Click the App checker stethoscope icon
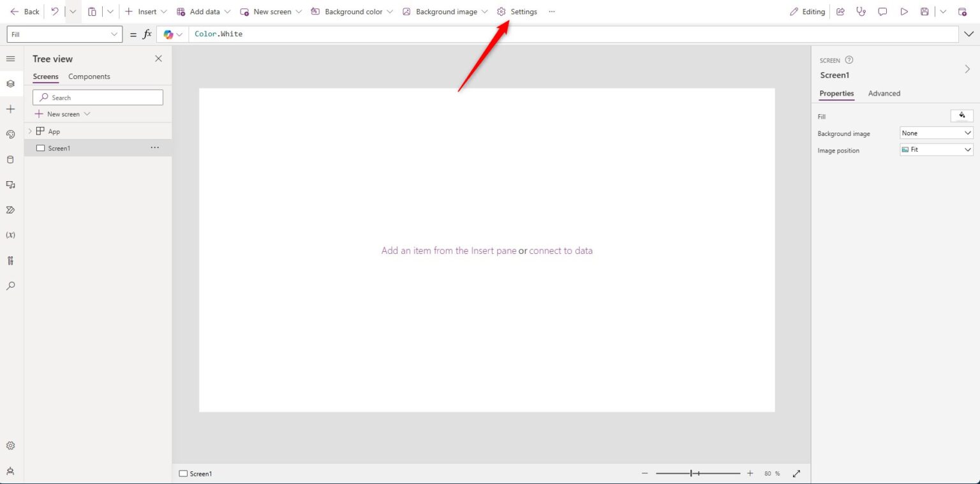980x484 pixels. [861, 11]
